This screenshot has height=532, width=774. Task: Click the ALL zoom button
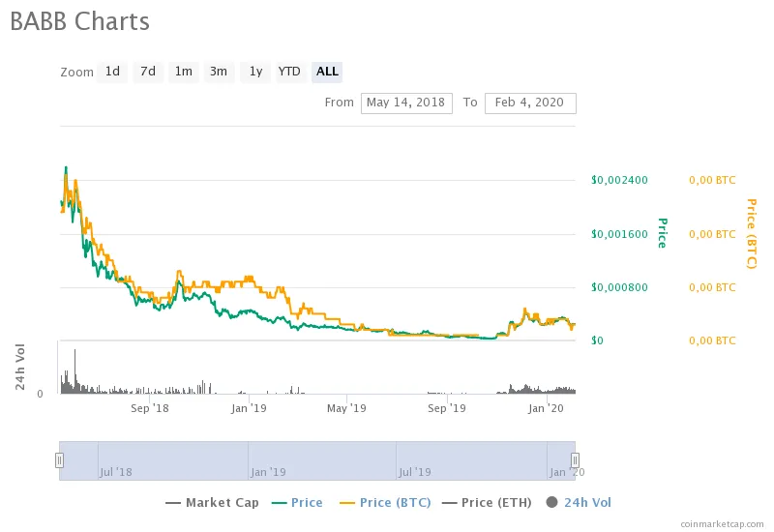coord(327,72)
